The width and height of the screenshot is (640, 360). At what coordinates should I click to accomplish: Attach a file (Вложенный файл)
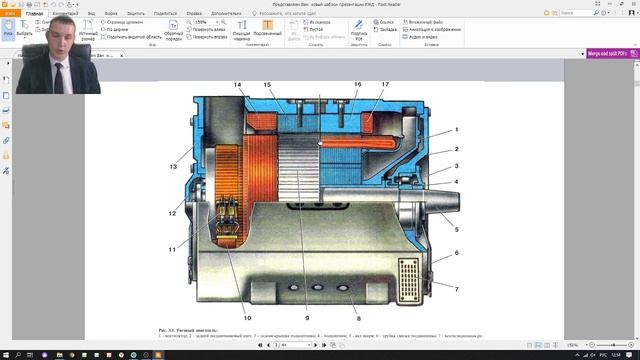pyautogui.click(x=423, y=22)
